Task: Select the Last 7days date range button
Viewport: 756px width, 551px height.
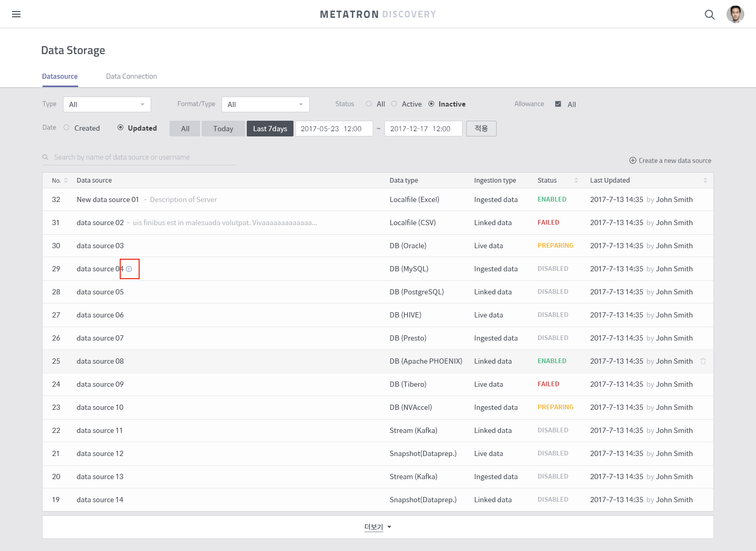Action: click(x=270, y=129)
